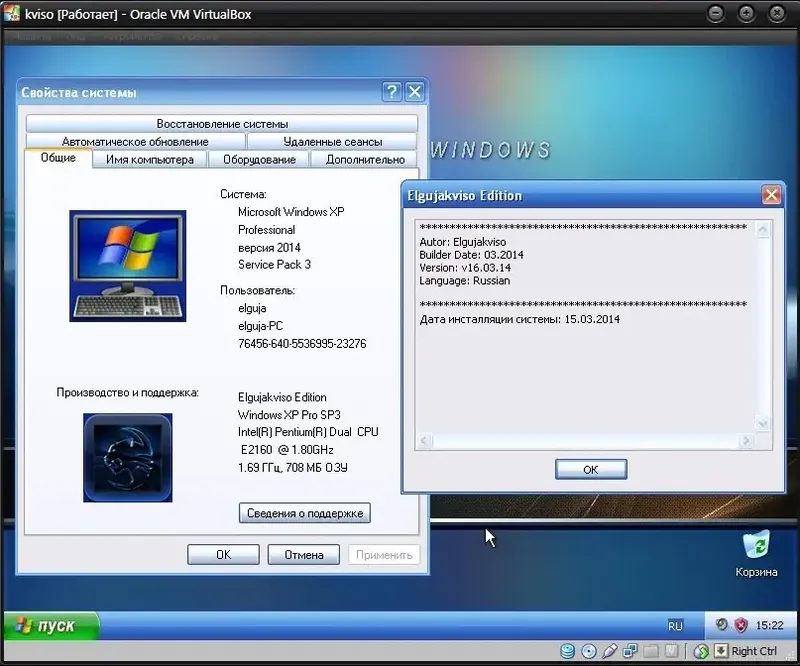Click the line 'Version: v16.03.14'
This screenshot has height=666, width=800.
tap(465, 267)
